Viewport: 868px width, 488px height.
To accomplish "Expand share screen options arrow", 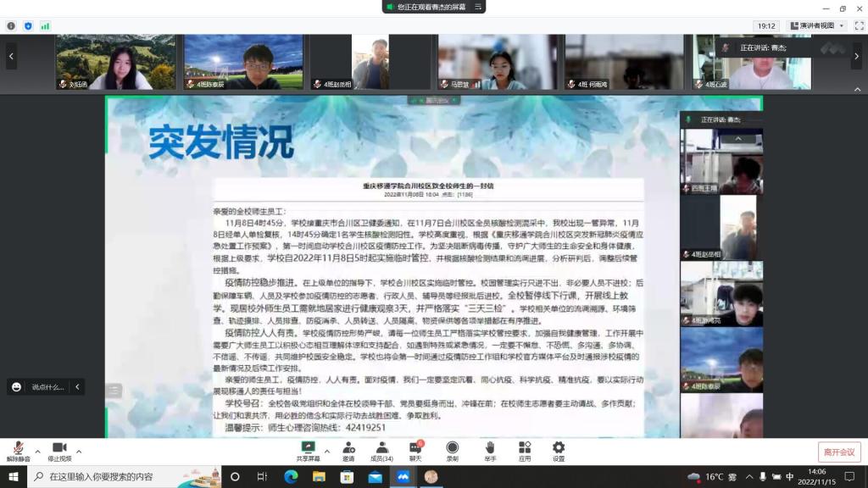I will tap(327, 451).
